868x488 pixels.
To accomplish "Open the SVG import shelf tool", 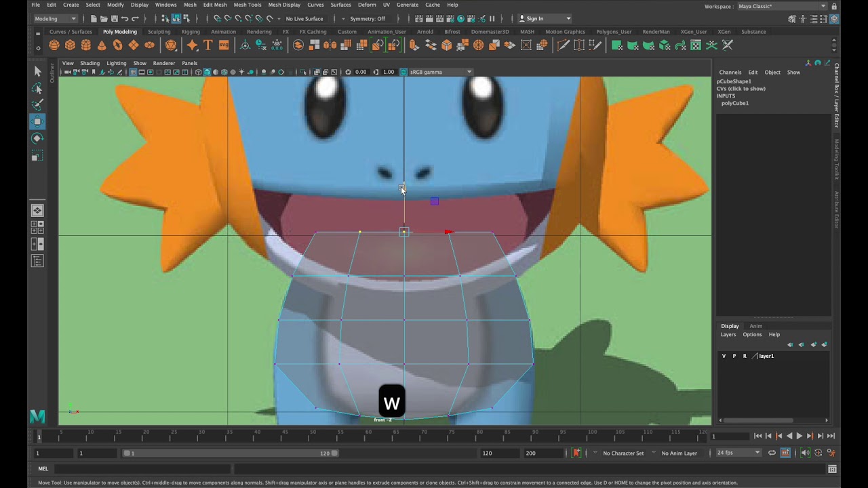I will click(224, 45).
